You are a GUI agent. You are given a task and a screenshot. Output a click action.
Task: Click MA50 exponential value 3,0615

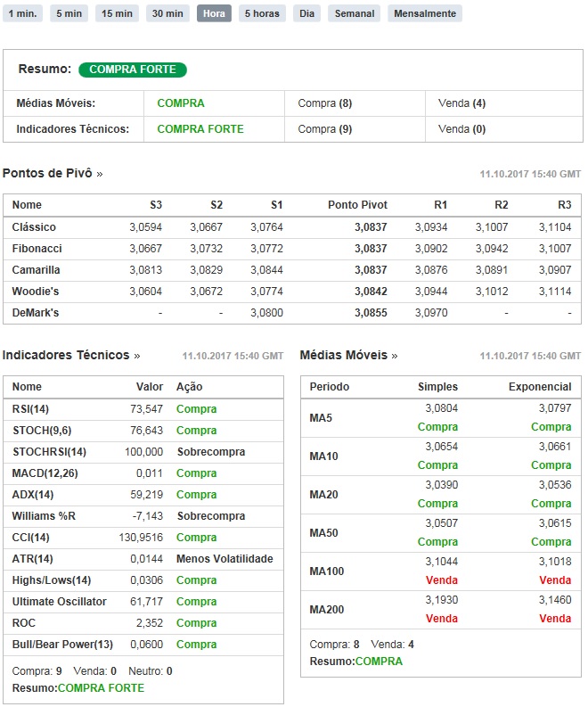click(x=555, y=523)
